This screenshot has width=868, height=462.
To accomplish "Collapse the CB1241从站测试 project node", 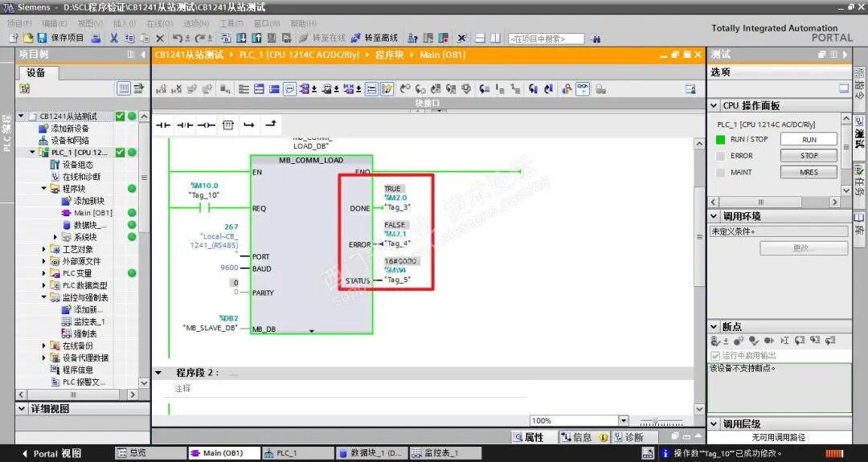I will 22,117.
